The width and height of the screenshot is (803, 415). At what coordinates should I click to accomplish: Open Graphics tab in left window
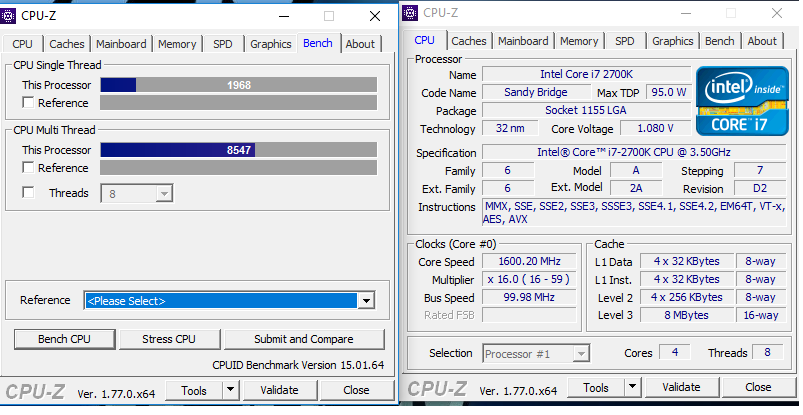pos(271,44)
